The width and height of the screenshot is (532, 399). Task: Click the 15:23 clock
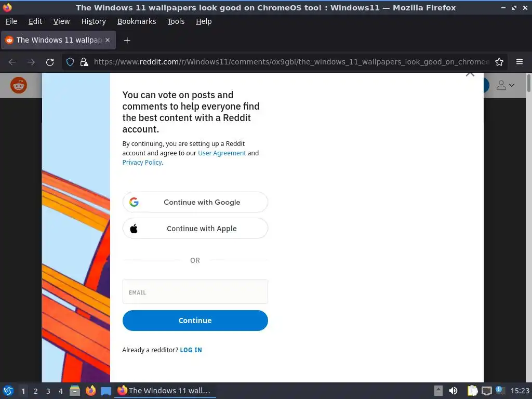(520, 391)
